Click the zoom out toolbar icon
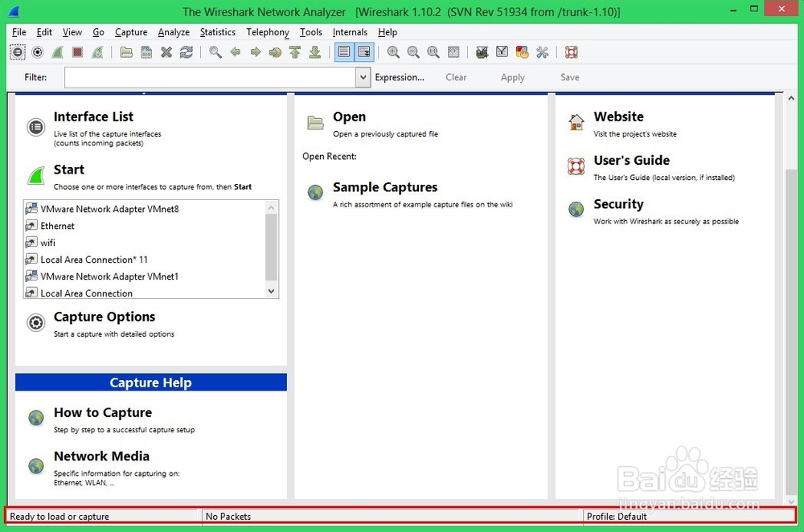Image resolution: width=804 pixels, height=532 pixels. coord(413,51)
